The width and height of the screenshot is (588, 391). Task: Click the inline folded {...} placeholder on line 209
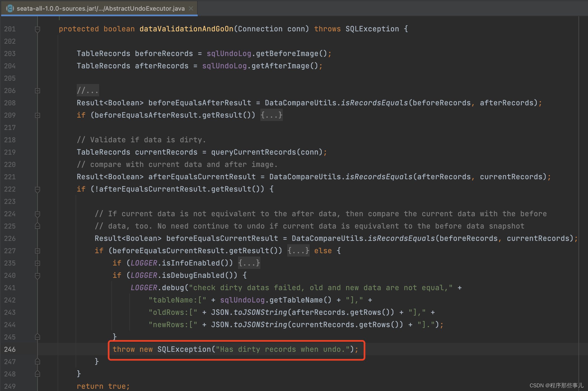[x=271, y=115]
